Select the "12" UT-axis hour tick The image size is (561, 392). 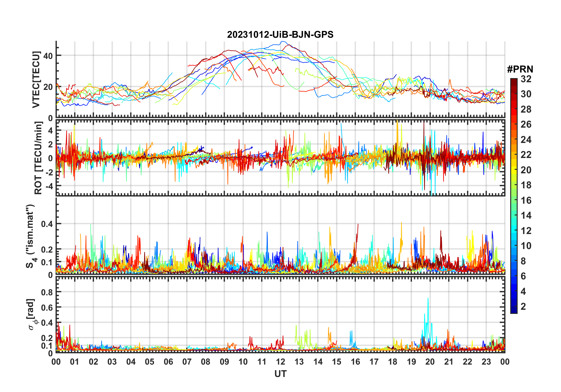click(280, 362)
